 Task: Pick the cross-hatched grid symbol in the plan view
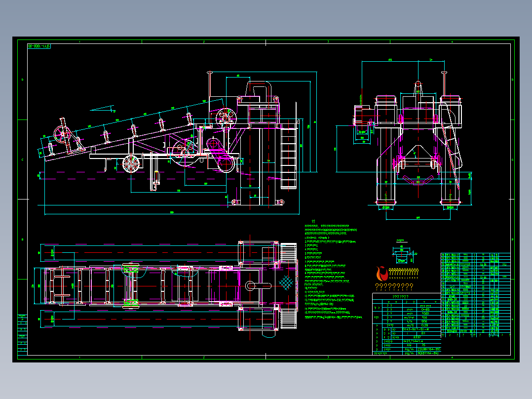pyautogui.click(x=286, y=282)
